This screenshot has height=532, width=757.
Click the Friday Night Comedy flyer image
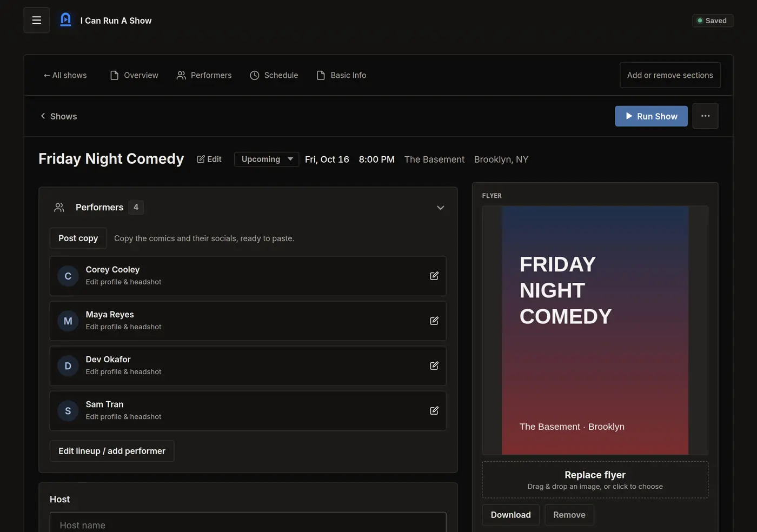[x=595, y=330]
